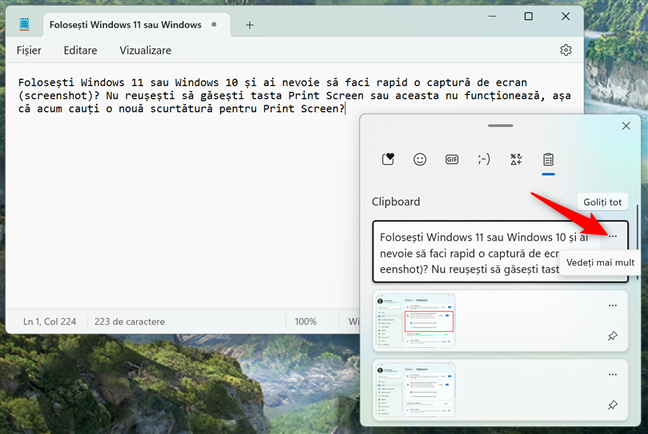The image size is (648, 434).
Task: Click the Clipboard heading text
Action: 395,202
